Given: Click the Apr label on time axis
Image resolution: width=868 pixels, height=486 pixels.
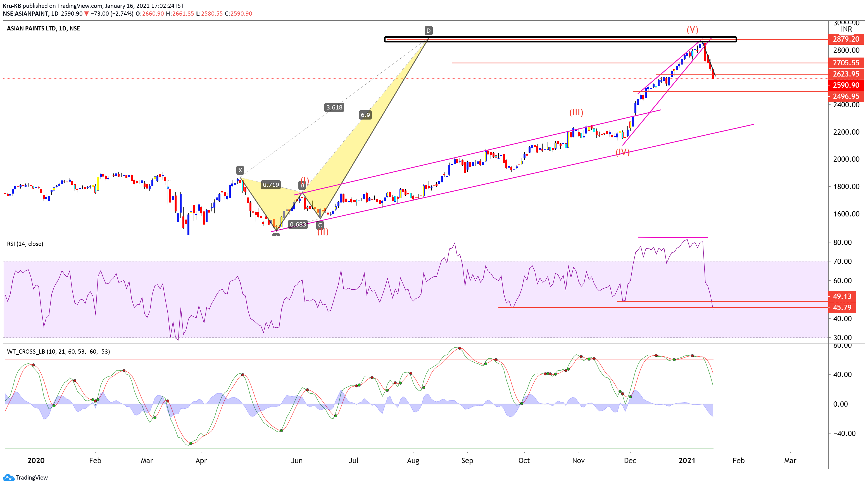Looking at the screenshot, I should [x=201, y=460].
